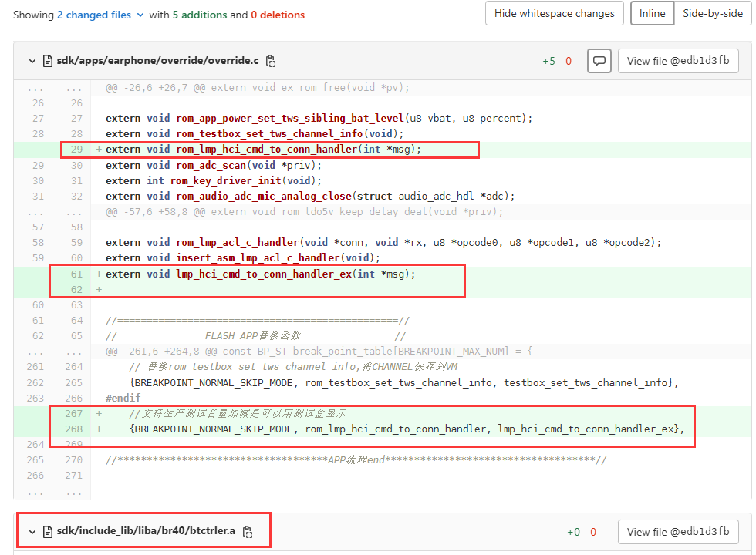This screenshot has width=756, height=555.
Task: Select new line number 32
Action: click(x=76, y=197)
